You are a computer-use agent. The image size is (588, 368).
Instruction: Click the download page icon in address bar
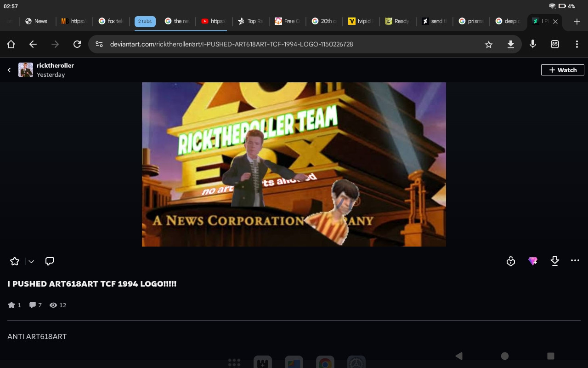(x=510, y=44)
